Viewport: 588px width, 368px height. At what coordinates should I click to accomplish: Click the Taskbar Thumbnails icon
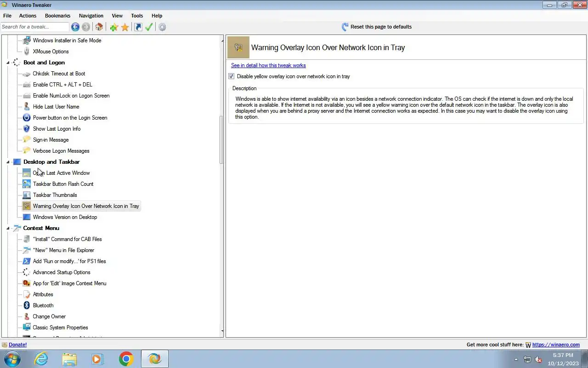(27, 195)
